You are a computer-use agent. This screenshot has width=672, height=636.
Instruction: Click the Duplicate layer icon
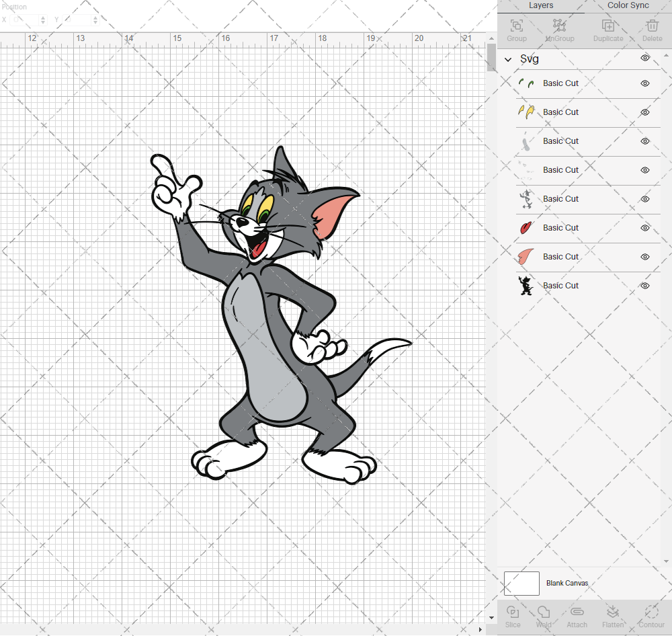click(x=608, y=26)
